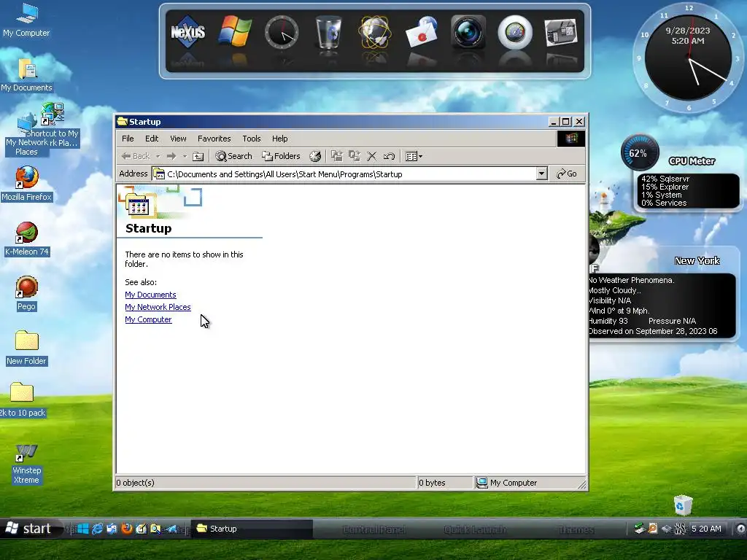Open the camera lens icon in the dock

(x=468, y=32)
